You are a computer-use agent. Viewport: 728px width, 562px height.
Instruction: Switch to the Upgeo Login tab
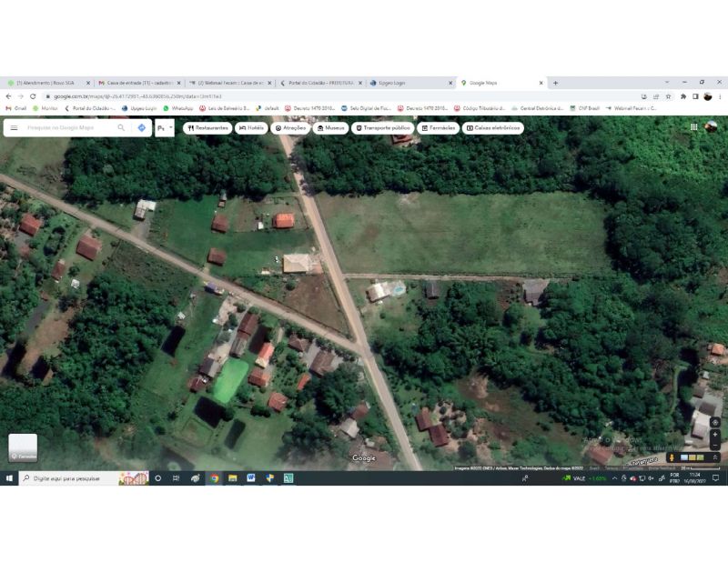coord(410,83)
